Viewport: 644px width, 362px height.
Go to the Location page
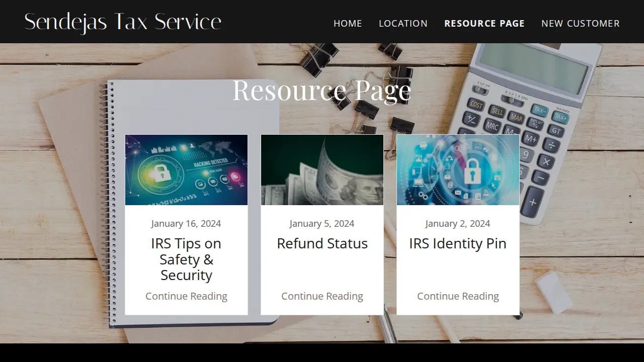click(x=403, y=24)
